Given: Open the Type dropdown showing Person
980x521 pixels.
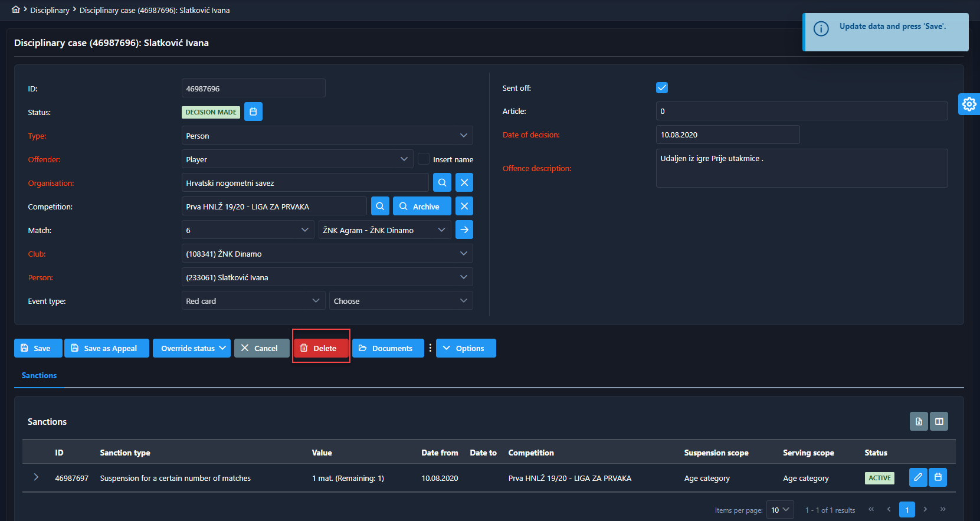Looking at the screenshot, I should (x=327, y=136).
